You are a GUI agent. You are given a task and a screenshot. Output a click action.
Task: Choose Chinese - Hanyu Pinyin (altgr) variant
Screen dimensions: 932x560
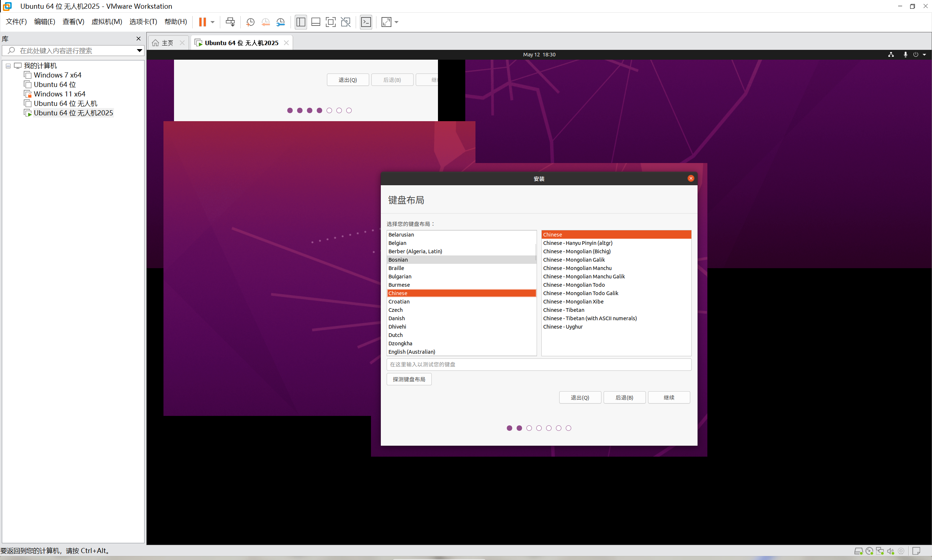(616, 243)
